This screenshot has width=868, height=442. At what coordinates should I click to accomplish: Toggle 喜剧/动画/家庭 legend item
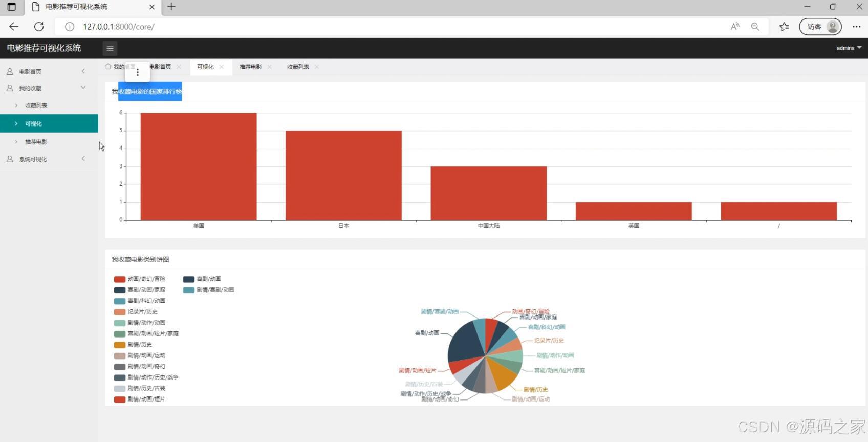click(x=140, y=290)
